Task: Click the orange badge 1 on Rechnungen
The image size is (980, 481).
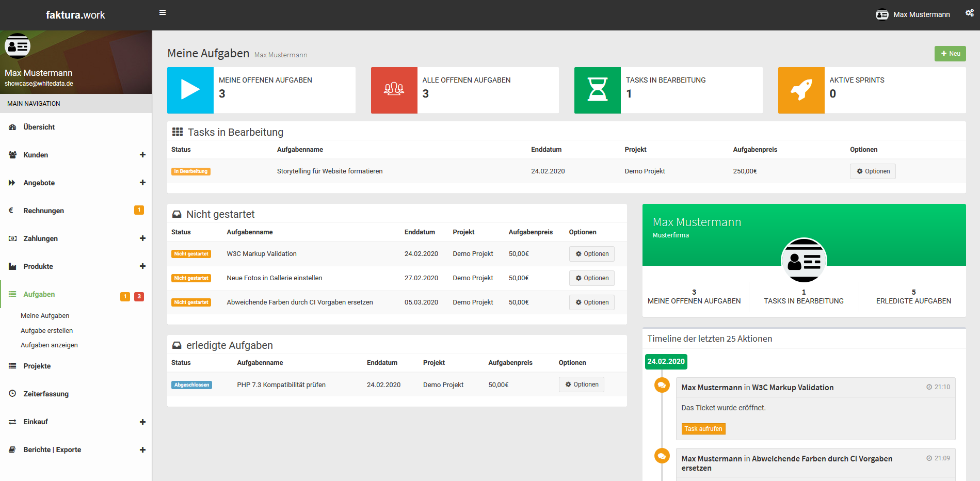Action: tap(139, 210)
